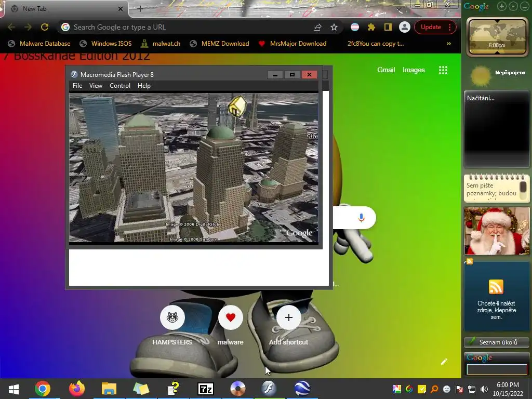Open the Google sidebar options dropdown
This screenshot has height=399, width=532.
513,6
